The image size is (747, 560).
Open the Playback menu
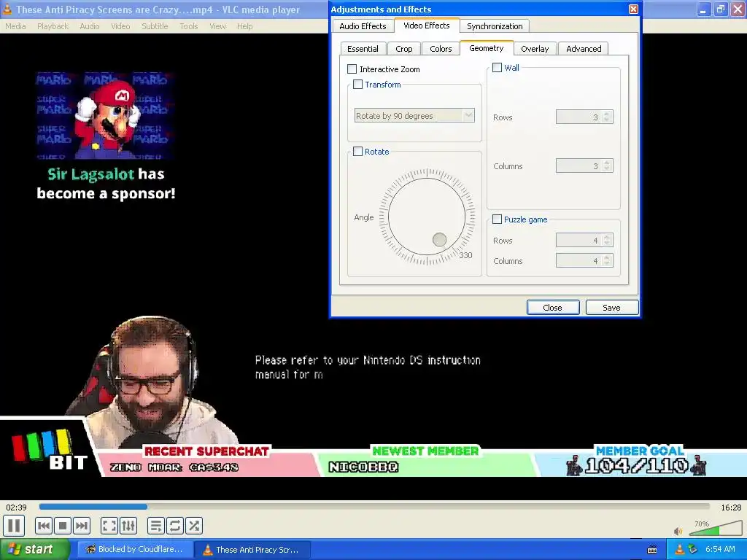[x=53, y=26]
